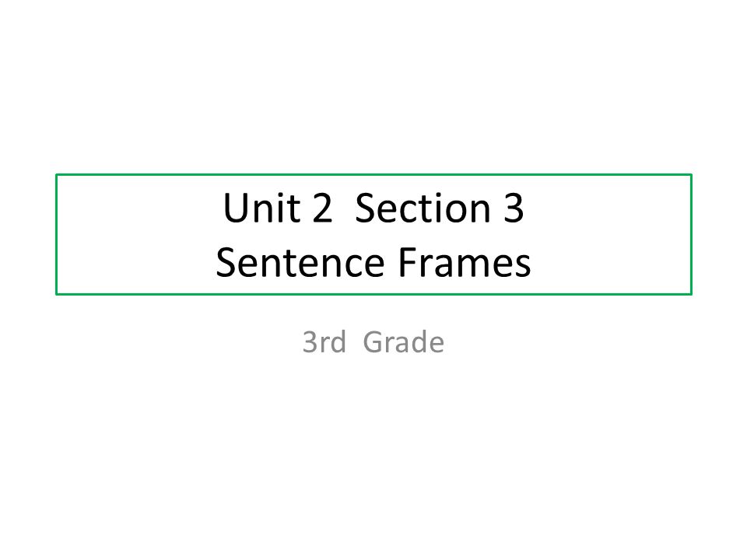
Task: Click the letter "G" in "Grade"
Action: pos(373,342)
